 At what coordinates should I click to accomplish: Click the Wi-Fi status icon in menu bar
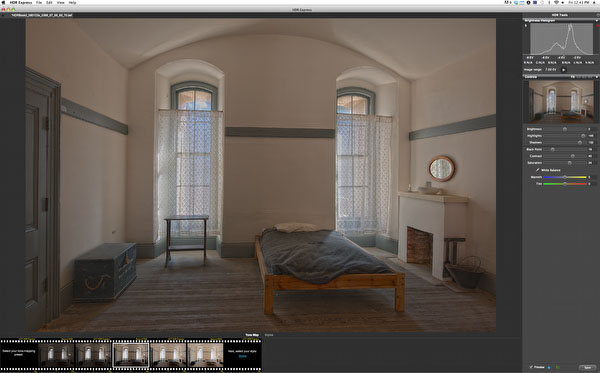coord(556,3)
